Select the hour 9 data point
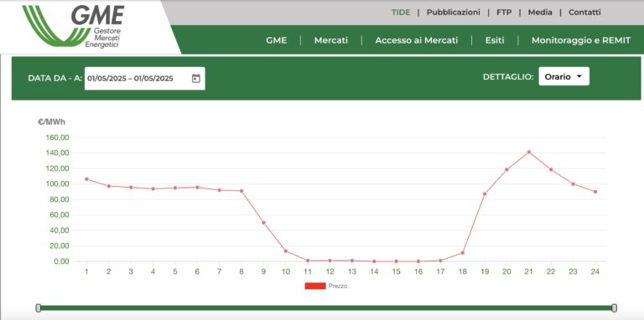The image size is (644, 320). pos(263,223)
